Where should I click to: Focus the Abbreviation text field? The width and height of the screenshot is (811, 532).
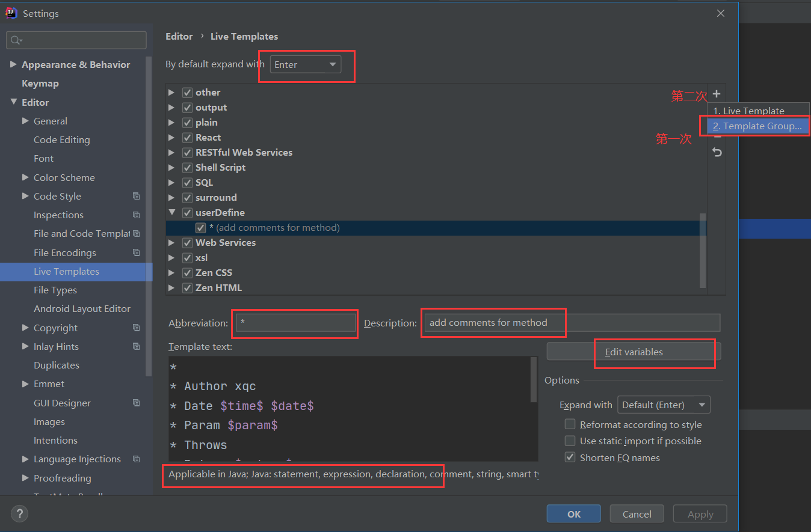coord(295,323)
